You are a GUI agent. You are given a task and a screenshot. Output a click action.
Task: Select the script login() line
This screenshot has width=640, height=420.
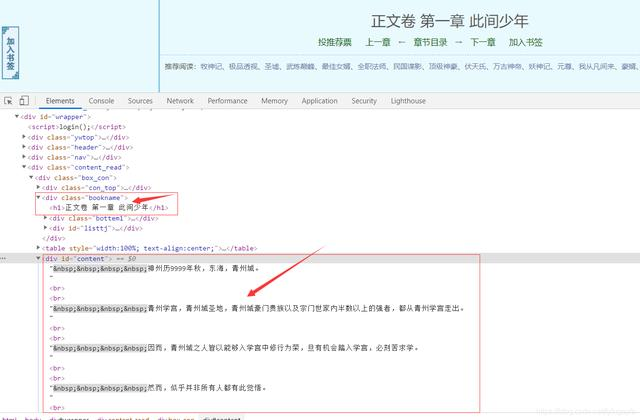click(77, 127)
